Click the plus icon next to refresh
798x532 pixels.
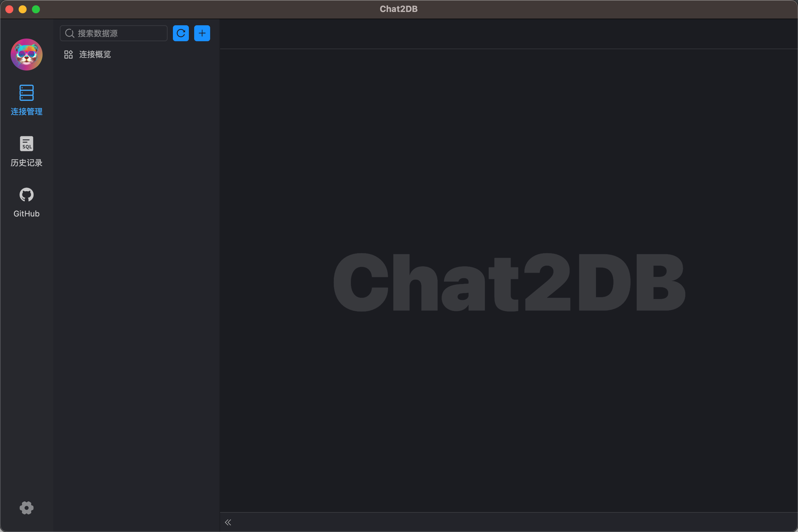tap(202, 33)
